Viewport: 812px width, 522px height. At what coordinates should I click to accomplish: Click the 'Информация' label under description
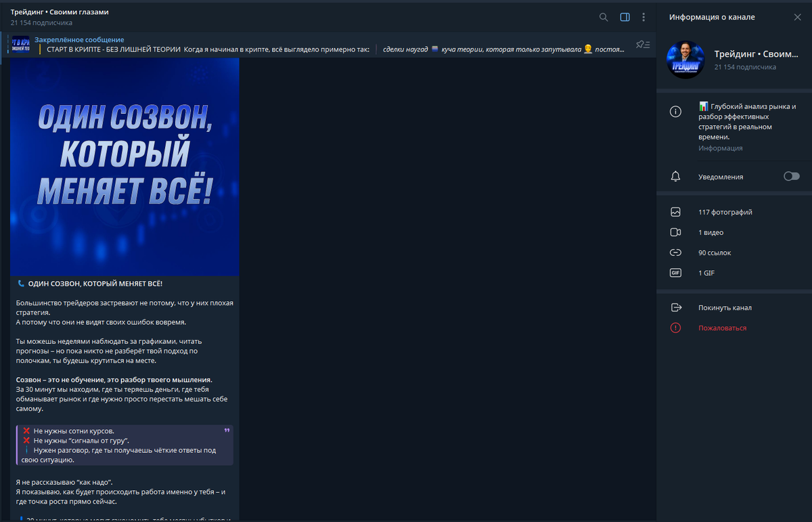[x=720, y=148]
